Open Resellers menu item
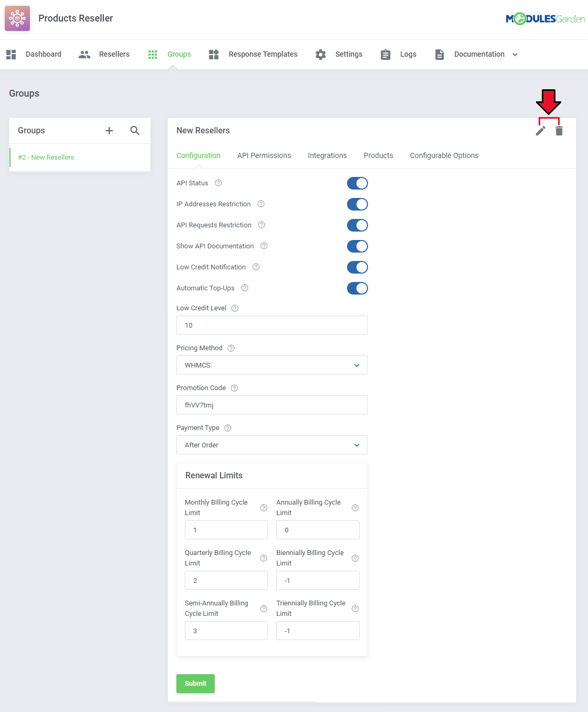The height and width of the screenshot is (712, 588). pyautogui.click(x=114, y=54)
